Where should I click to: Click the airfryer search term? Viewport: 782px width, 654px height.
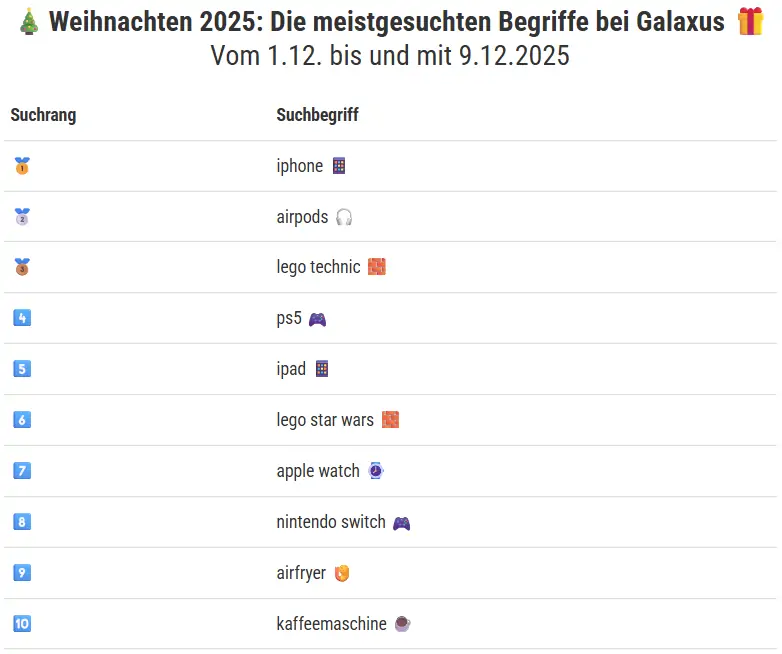tap(301, 573)
